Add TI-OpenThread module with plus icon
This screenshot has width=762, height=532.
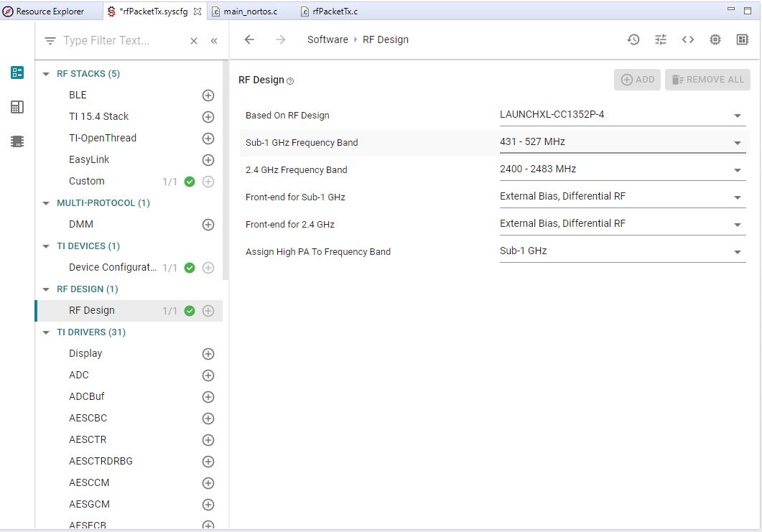[208, 139]
